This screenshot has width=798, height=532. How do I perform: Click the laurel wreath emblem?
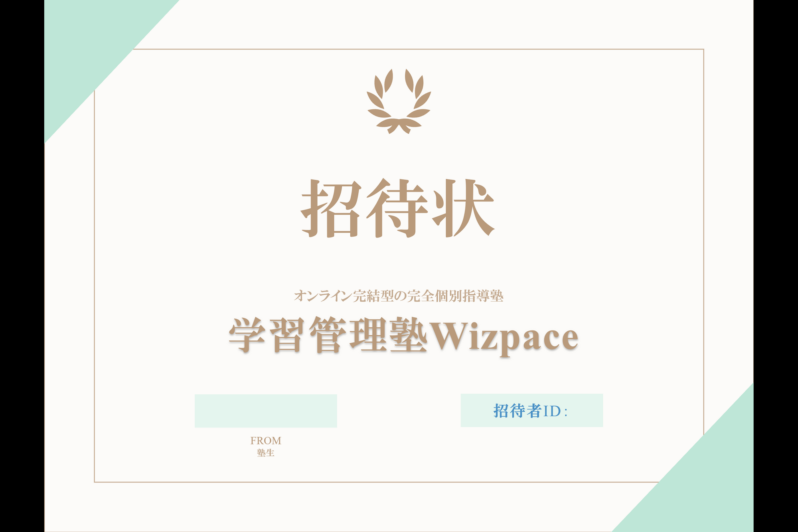399,101
